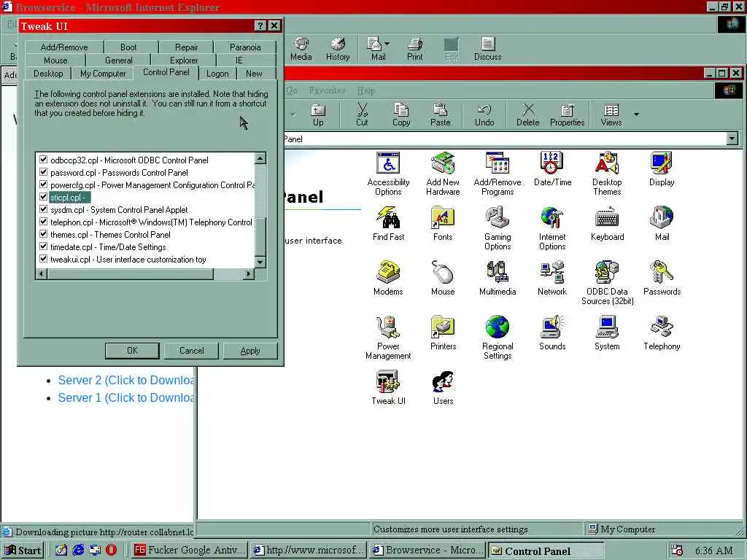Switch to the My Computer tab
747x560 pixels.
(103, 74)
